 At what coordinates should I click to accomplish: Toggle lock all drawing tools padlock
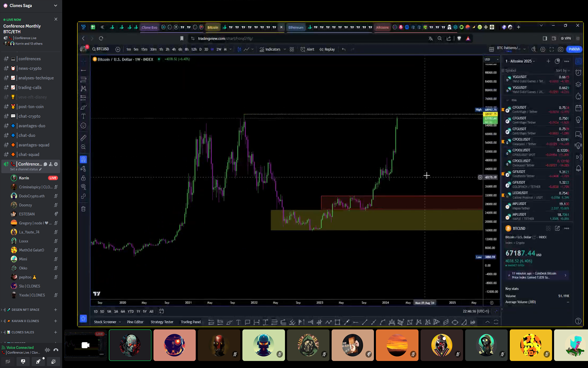(83, 178)
